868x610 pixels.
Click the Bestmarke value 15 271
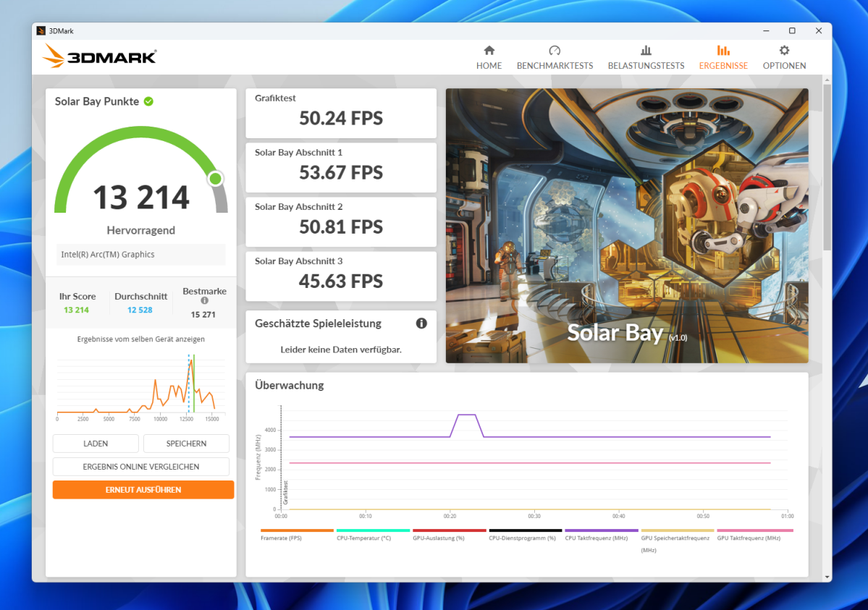[203, 315]
